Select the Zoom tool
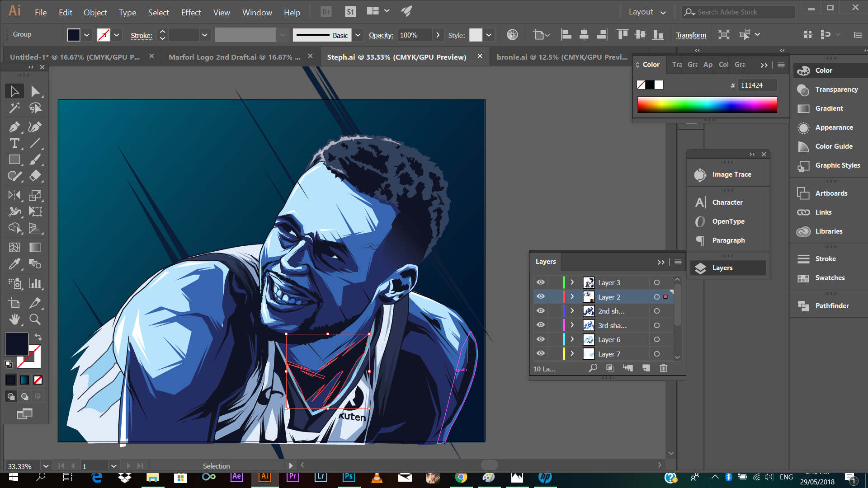 pos(35,319)
